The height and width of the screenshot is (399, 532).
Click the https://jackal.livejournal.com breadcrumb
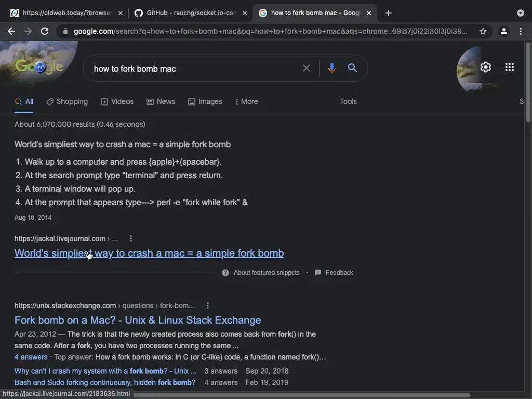60,238
